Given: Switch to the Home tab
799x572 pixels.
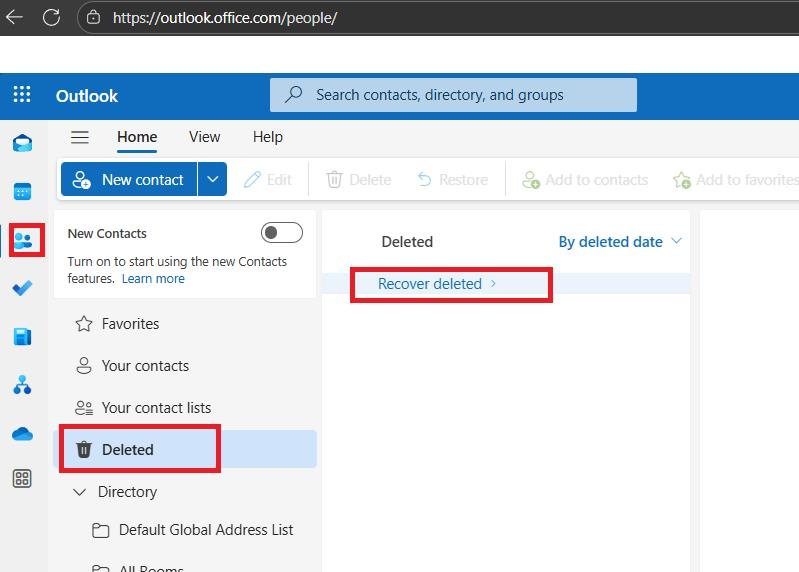Looking at the screenshot, I should [137, 137].
